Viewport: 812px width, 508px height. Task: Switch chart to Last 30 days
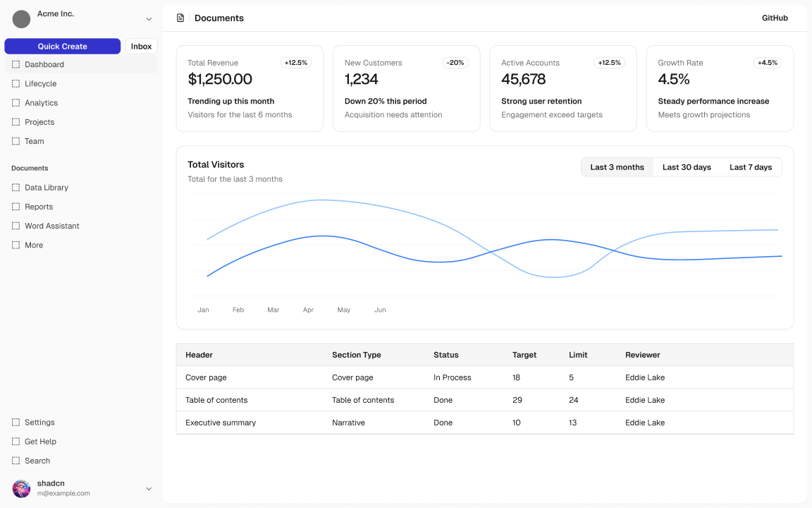tap(687, 167)
